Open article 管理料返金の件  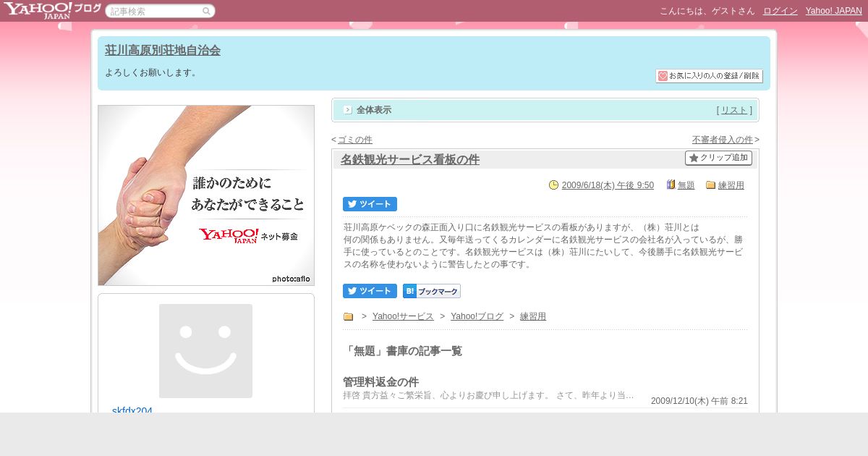point(380,381)
